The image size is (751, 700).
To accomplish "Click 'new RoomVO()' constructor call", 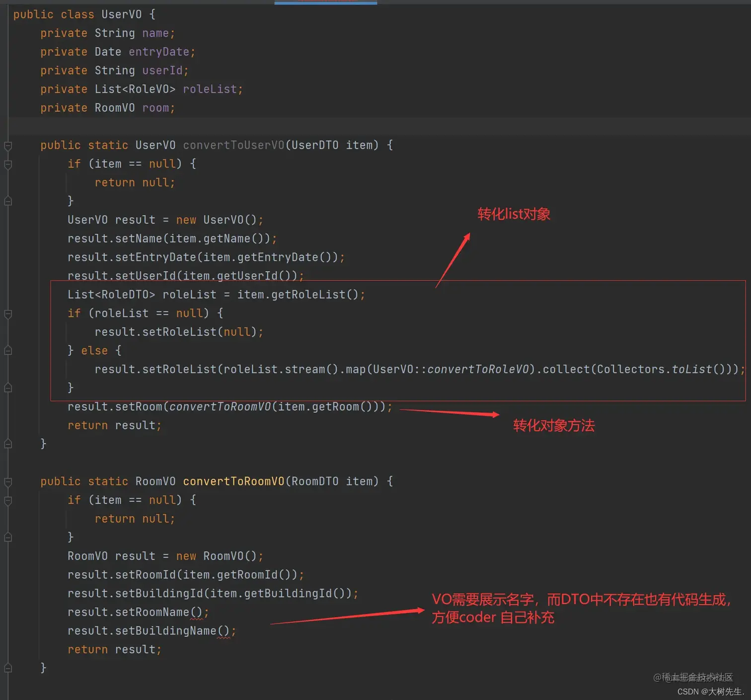I will click(217, 556).
